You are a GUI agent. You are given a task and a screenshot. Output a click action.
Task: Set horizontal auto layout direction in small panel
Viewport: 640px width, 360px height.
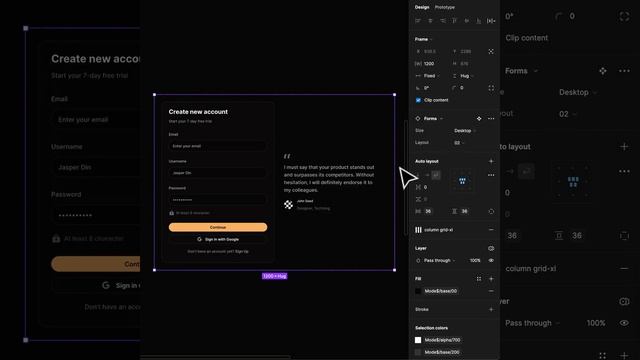[x=427, y=175]
